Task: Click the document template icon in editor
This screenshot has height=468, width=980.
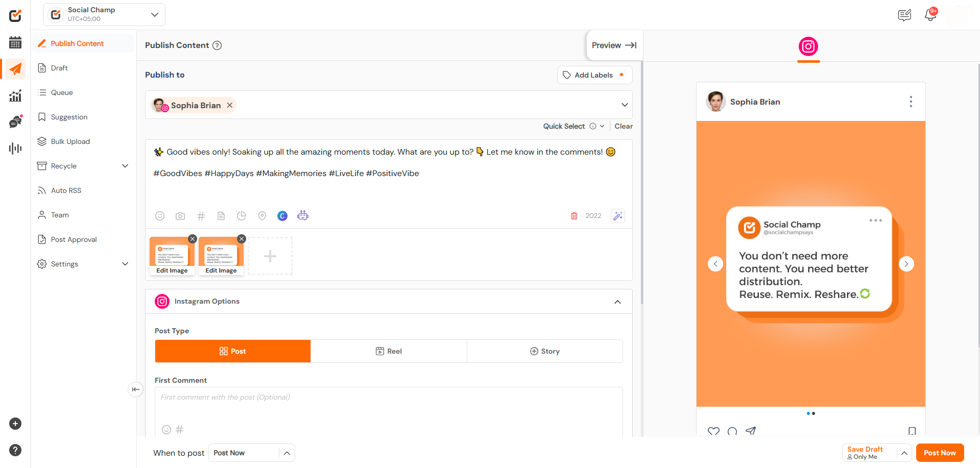Action: [x=221, y=216]
